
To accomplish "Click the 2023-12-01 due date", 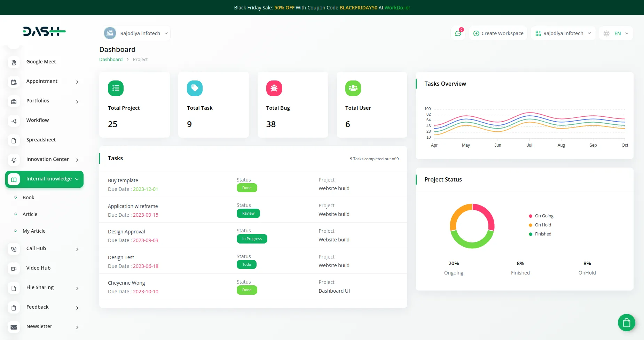I will [x=146, y=189].
